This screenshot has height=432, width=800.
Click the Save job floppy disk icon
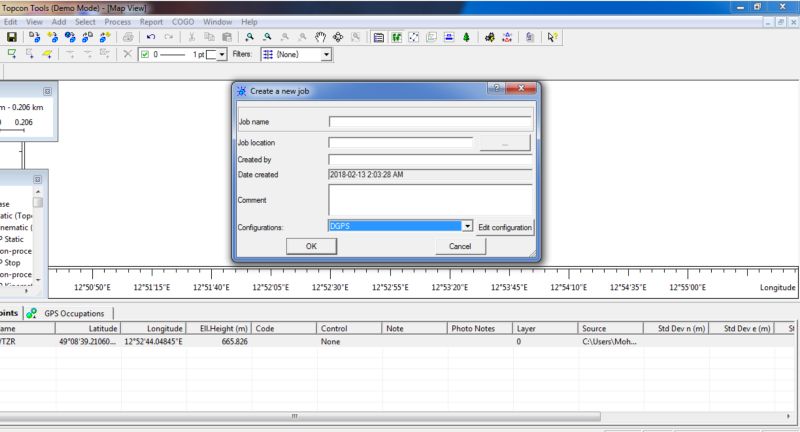(12, 37)
